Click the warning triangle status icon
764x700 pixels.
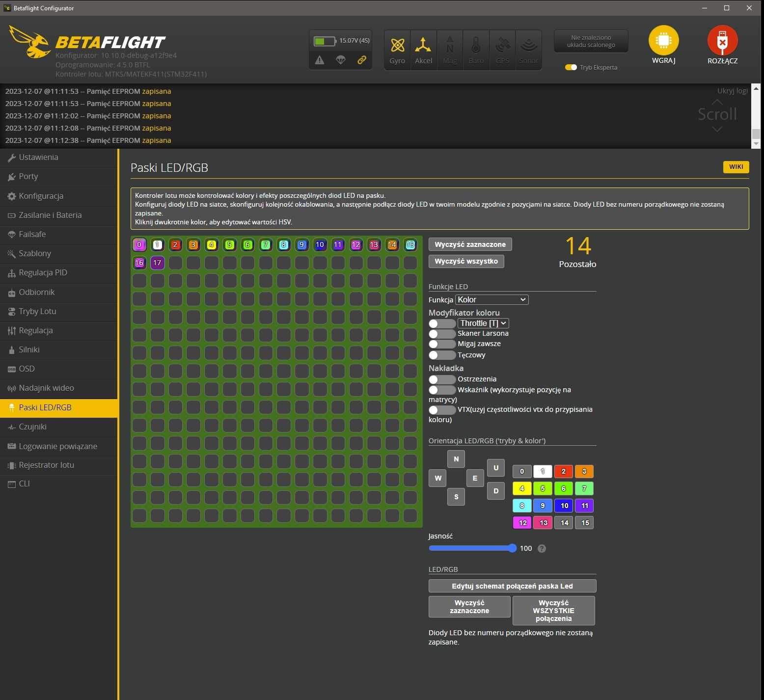pyautogui.click(x=320, y=60)
